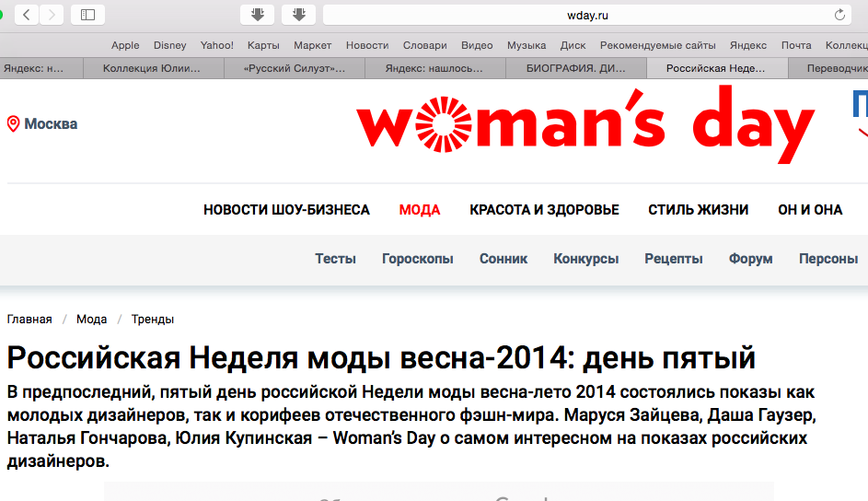Open КРАСОТА И ЗДОРОВЬЕ section
The width and height of the screenshot is (868, 501).
(544, 210)
